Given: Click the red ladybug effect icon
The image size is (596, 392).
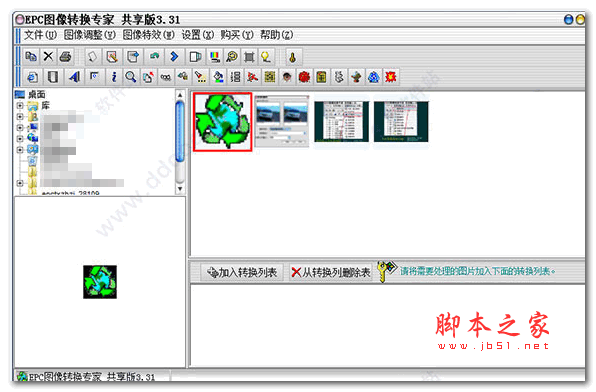Looking at the screenshot, I should click(x=304, y=77).
